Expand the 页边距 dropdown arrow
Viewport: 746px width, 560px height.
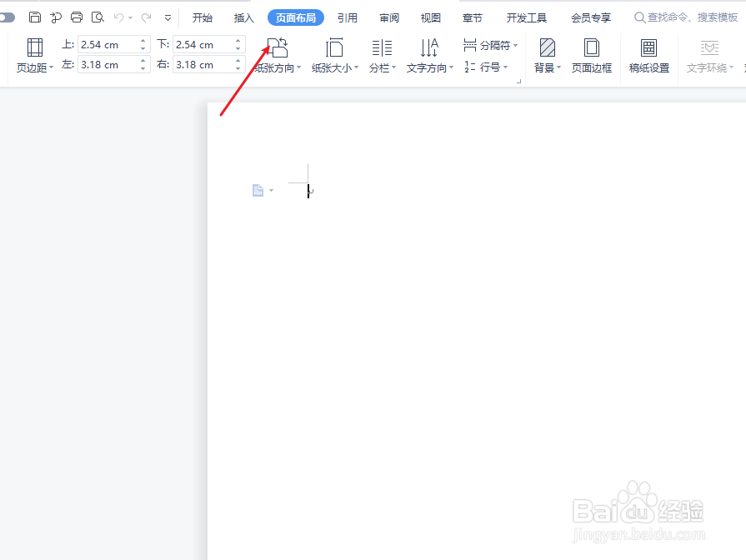52,67
